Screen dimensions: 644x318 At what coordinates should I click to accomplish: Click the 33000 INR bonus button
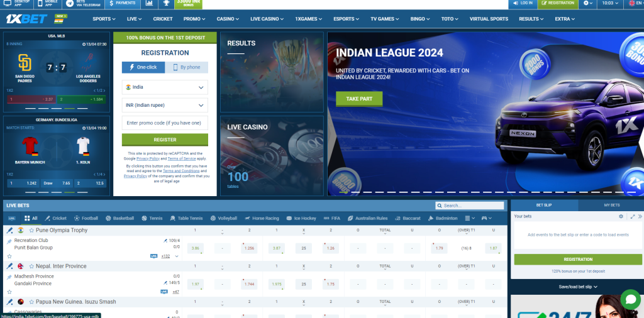[x=188, y=3]
